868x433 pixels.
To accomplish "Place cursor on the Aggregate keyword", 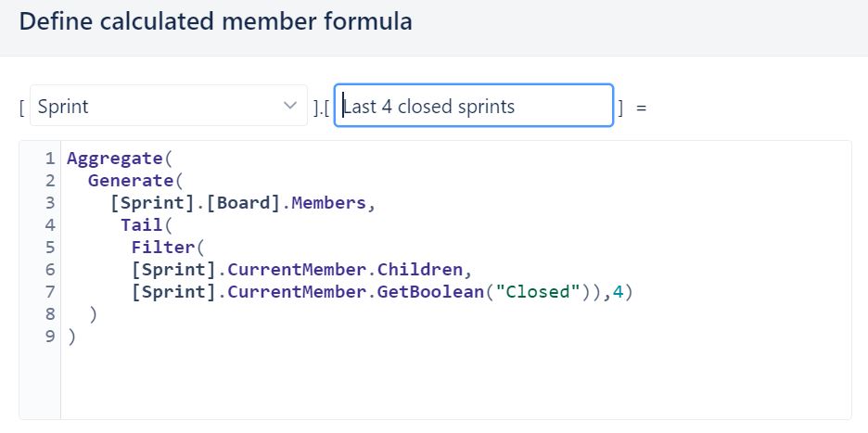I will [x=115, y=159].
